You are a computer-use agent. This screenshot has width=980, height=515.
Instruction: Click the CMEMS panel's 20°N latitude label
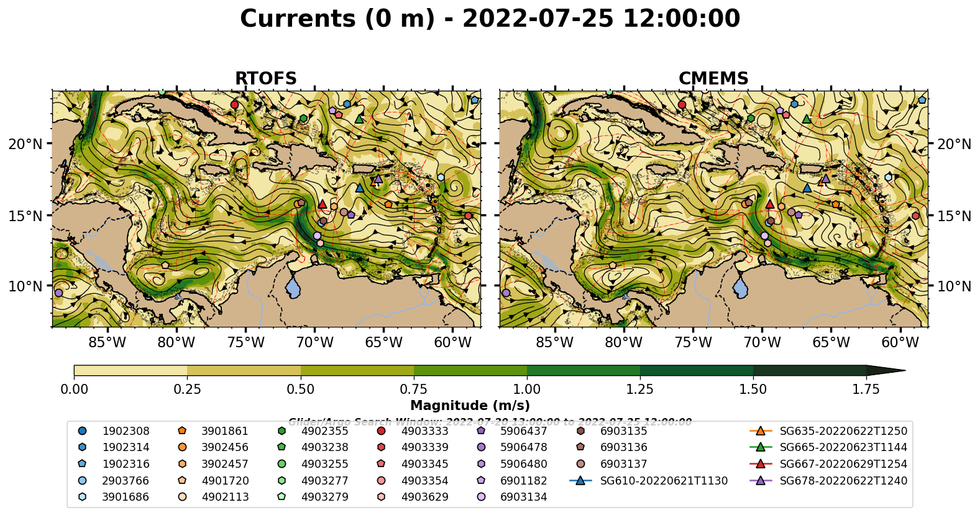tap(954, 144)
